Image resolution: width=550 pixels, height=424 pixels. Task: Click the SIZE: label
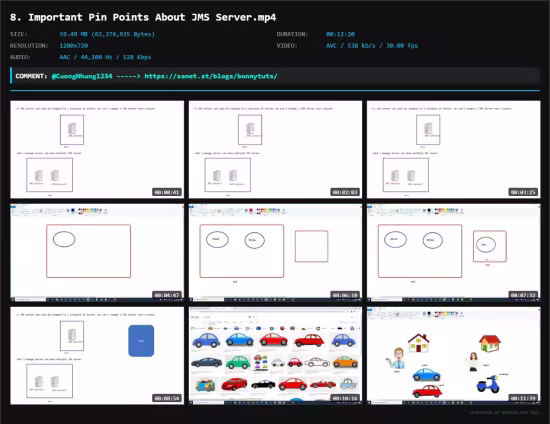coord(19,34)
